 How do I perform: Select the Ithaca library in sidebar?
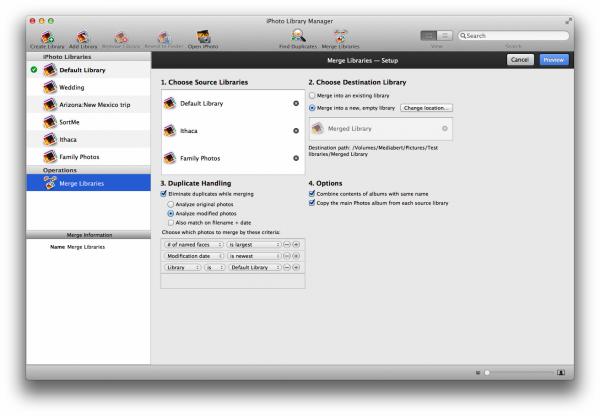(88, 139)
